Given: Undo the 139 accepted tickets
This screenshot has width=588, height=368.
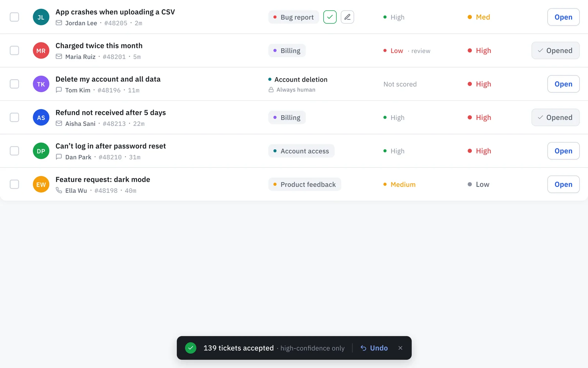Looking at the screenshot, I should [374, 348].
